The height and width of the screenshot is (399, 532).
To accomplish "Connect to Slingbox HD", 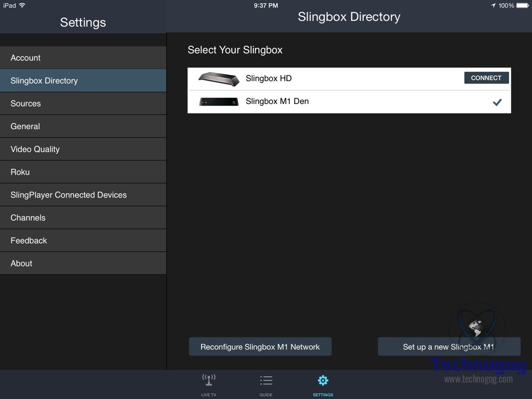I will tap(486, 78).
